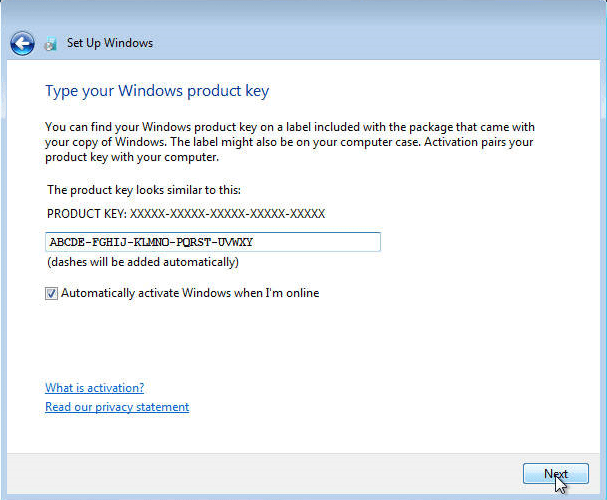Place cursor on ABCDE in product key

[x=66, y=242]
